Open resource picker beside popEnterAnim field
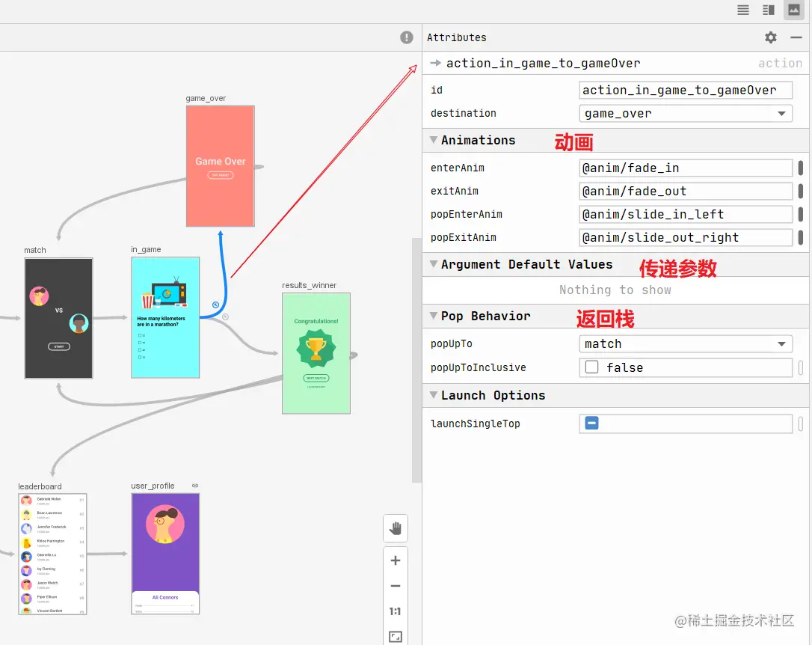 pos(801,215)
